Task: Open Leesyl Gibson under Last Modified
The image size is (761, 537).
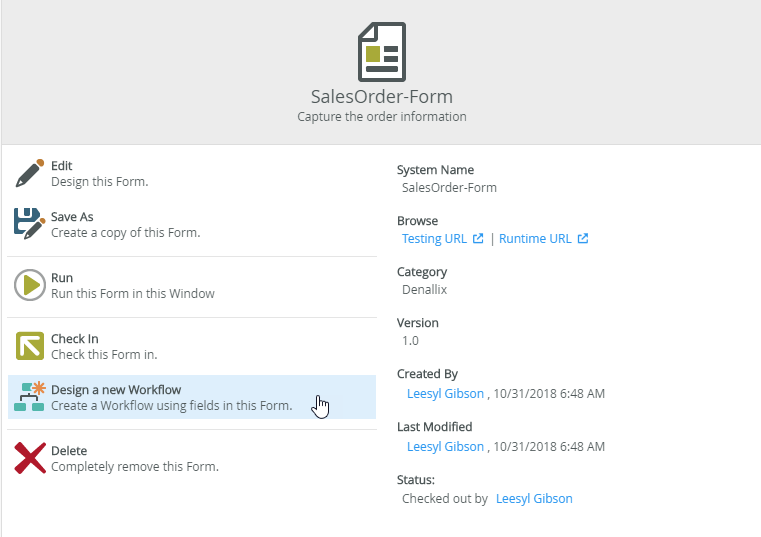Action: pos(445,447)
